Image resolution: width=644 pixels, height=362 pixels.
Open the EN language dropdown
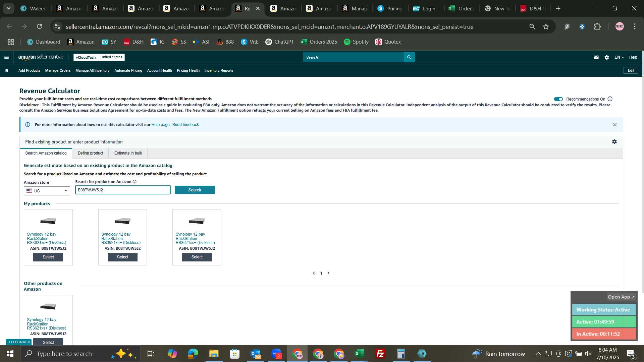(619, 57)
